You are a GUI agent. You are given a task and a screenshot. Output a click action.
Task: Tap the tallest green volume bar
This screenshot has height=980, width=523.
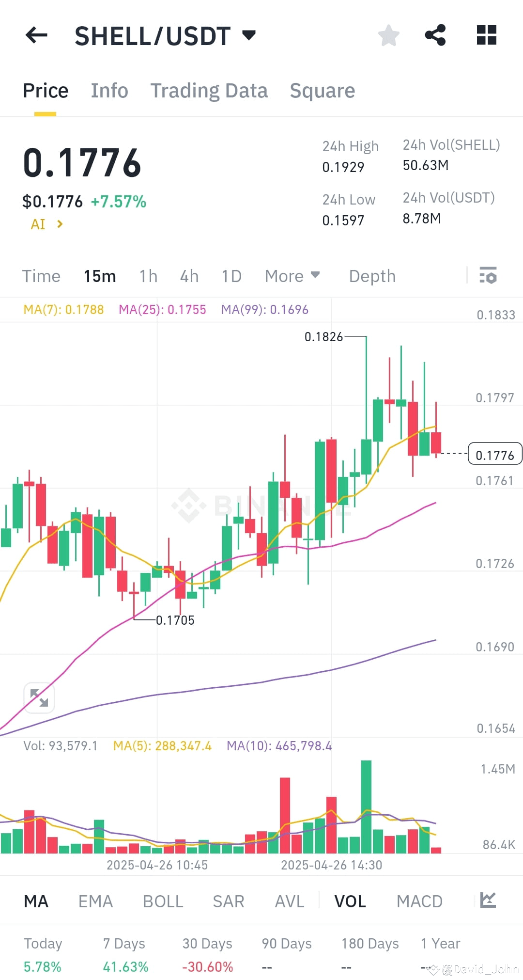coord(366,807)
